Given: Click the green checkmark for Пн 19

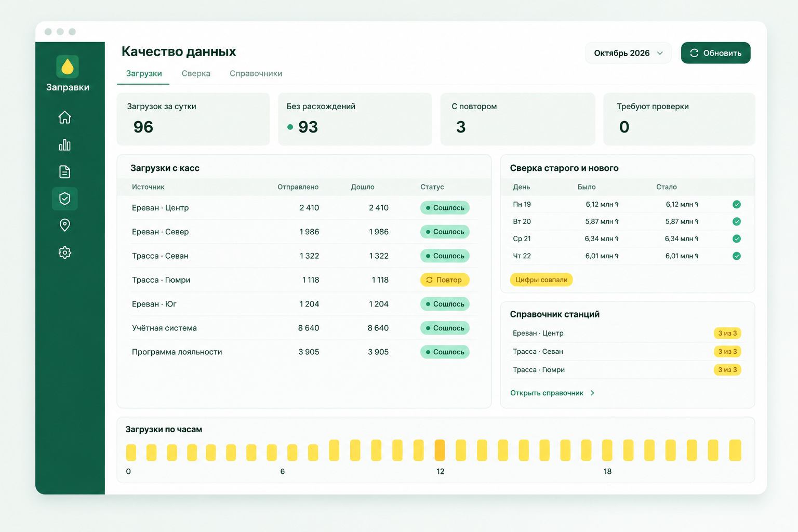Looking at the screenshot, I should pyautogui.click(x=737, y=205).
